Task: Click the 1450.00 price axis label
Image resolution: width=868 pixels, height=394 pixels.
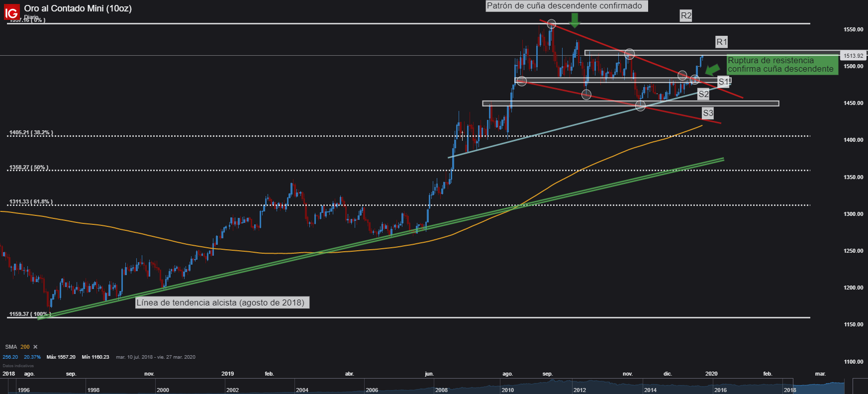Action: click(x=853, y=103)
